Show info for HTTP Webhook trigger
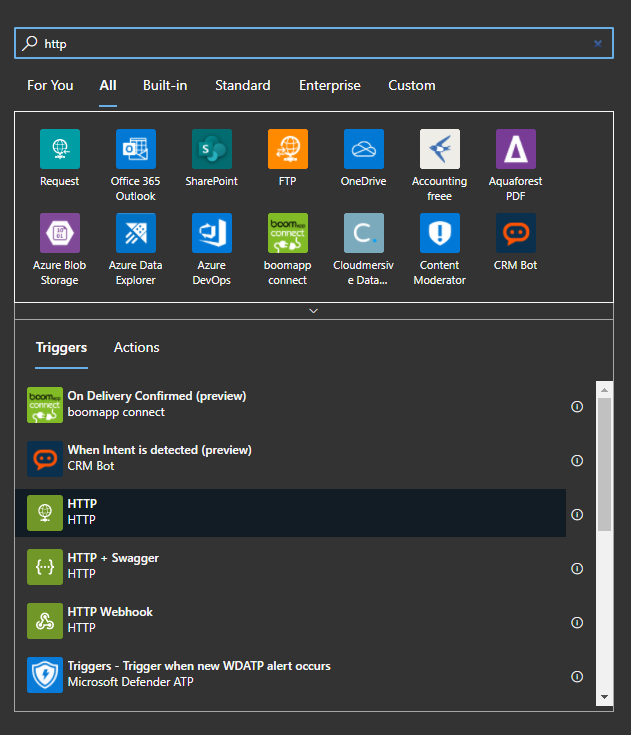631x735 pixels. [577, 622]
